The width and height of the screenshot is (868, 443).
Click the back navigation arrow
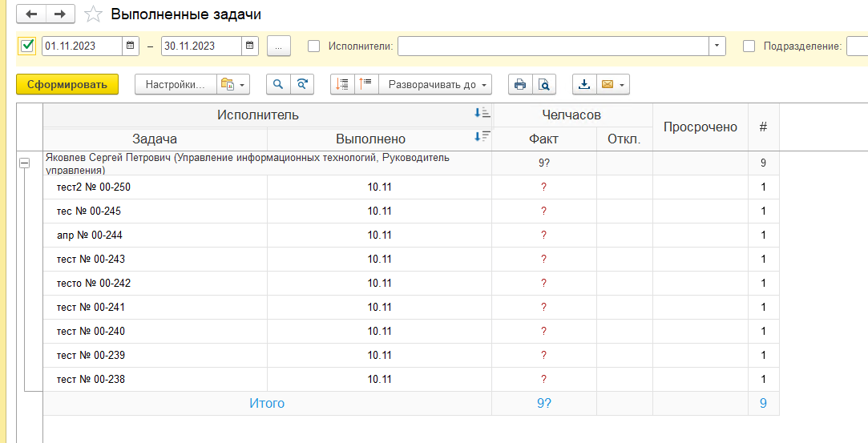[31, 14]
